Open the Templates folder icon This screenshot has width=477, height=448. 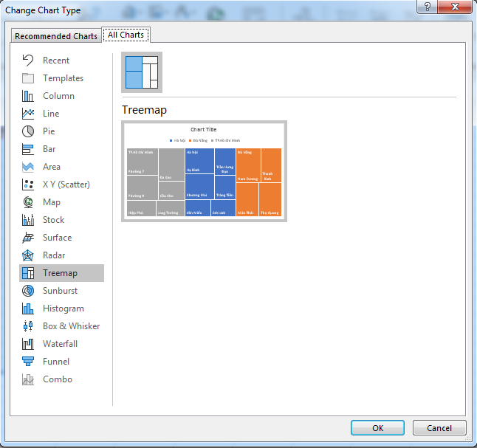28,78
